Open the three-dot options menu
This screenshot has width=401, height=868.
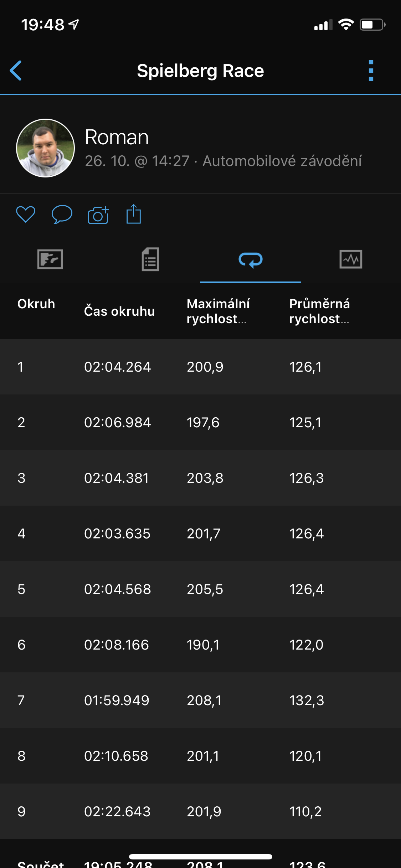click(x=371, y=71)
